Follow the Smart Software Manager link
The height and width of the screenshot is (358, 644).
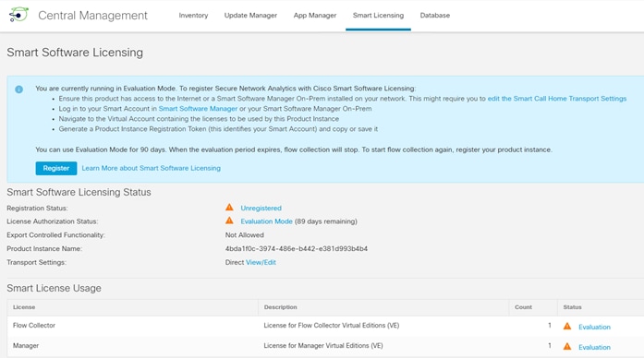click(x=198, y=109)
